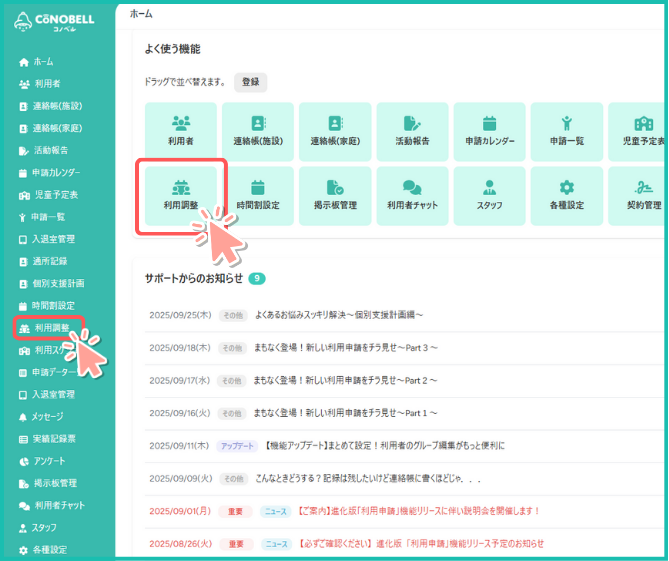Open the 申請一覧 shortcut tile
This screenshot has width=669, height=561.
coord(567,131)
